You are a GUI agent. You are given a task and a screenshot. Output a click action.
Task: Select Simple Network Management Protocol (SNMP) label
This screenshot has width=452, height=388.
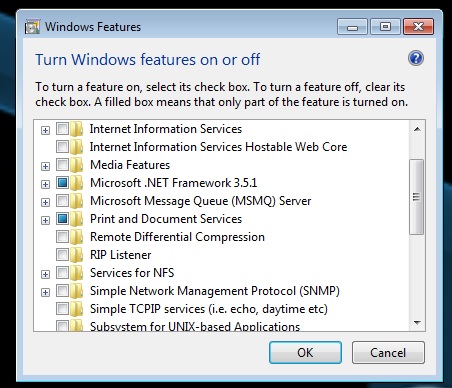[x=215, y=291]
